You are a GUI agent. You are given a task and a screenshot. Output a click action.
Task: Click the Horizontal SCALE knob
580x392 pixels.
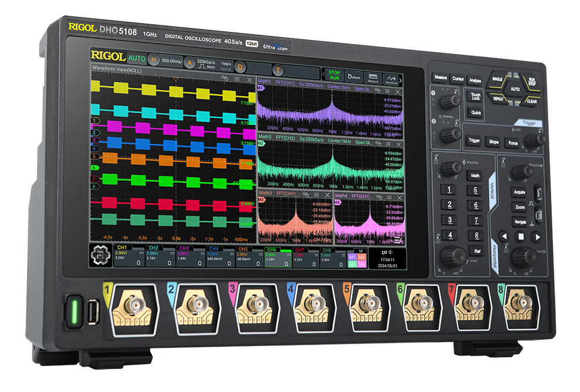[x=524, y=257]
